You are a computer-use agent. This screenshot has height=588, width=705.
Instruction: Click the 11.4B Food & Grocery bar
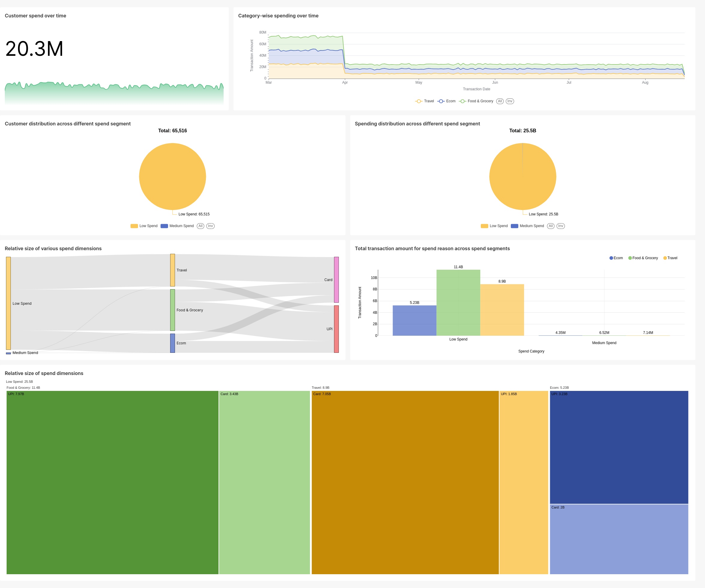point(458,303)
